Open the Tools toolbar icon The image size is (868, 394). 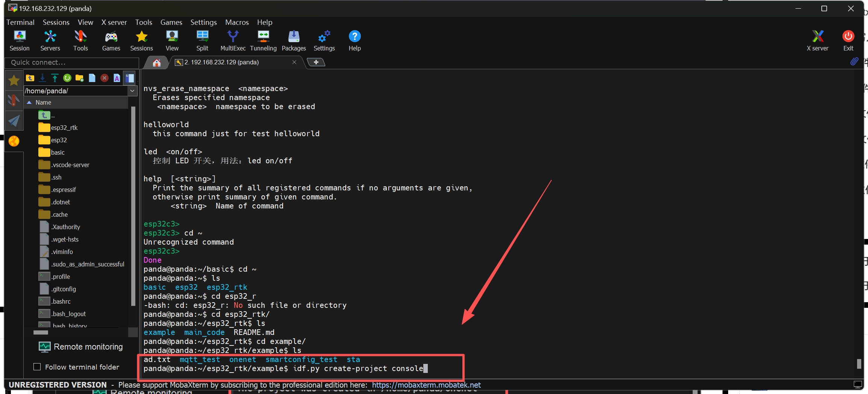pos(80,41)
